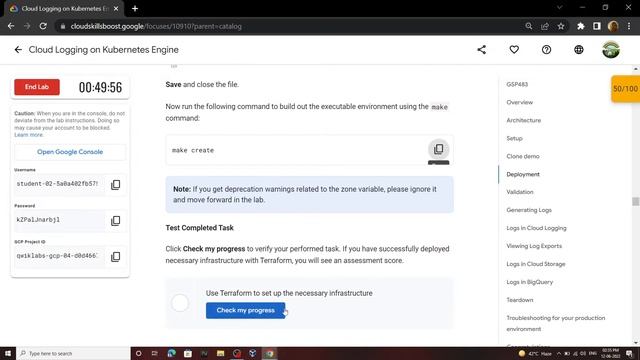The image size is (640, 360).
Task: Go to Clone demo section
Action: (x=523, y=156)
